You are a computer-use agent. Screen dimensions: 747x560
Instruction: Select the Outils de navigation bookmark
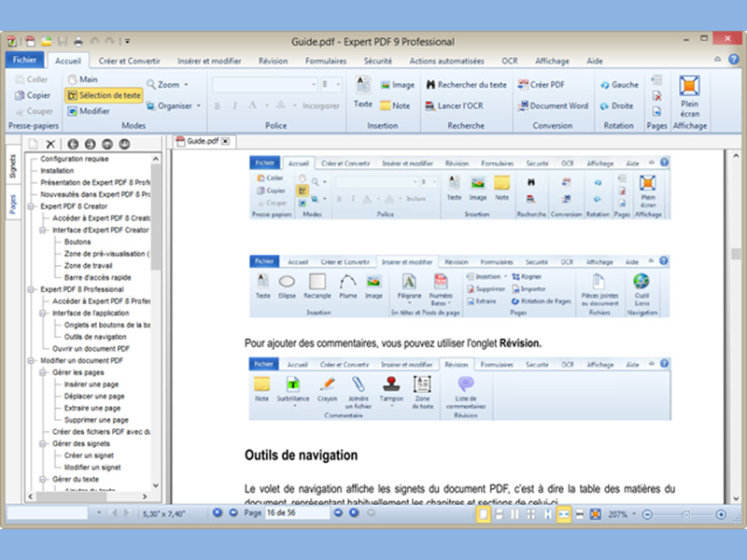click(x=95, y=337)
